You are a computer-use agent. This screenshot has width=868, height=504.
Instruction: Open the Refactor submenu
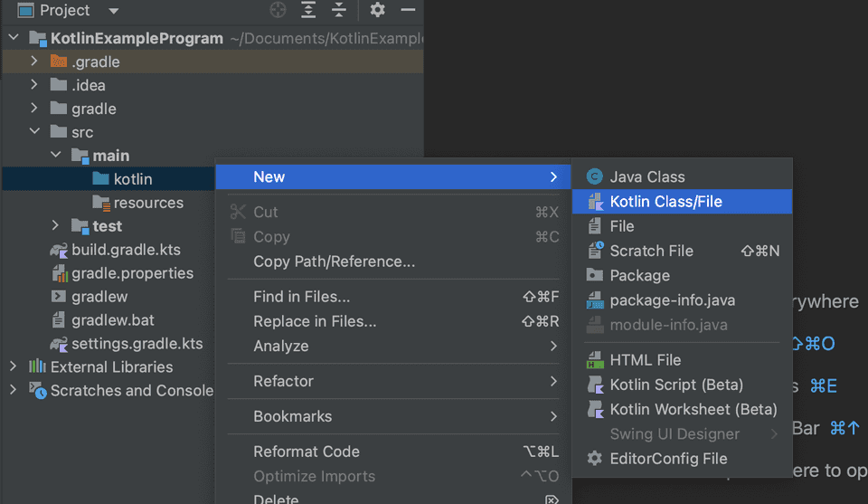[283, 381]
